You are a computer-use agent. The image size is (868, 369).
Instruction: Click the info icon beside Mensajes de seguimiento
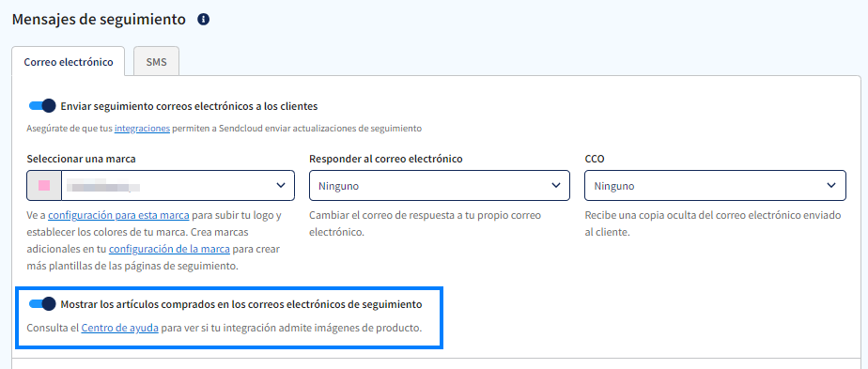[204, 20]
